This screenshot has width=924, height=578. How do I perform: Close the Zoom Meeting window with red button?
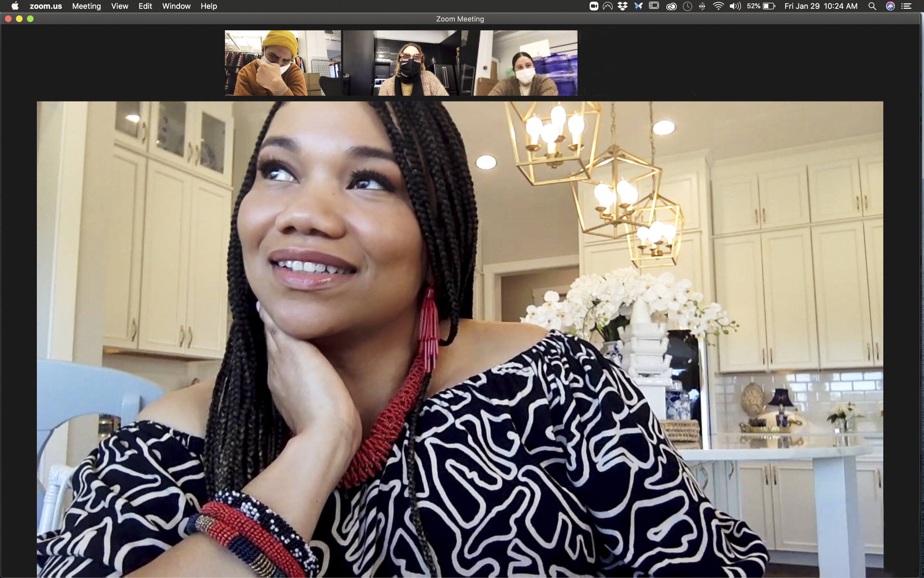coord(8,19)
